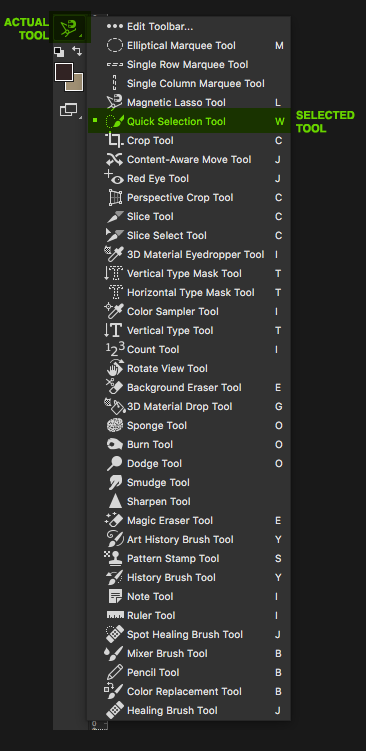Open the foreground color swatch
Viewport: 366px width, 751px height.
coord(64,72)
